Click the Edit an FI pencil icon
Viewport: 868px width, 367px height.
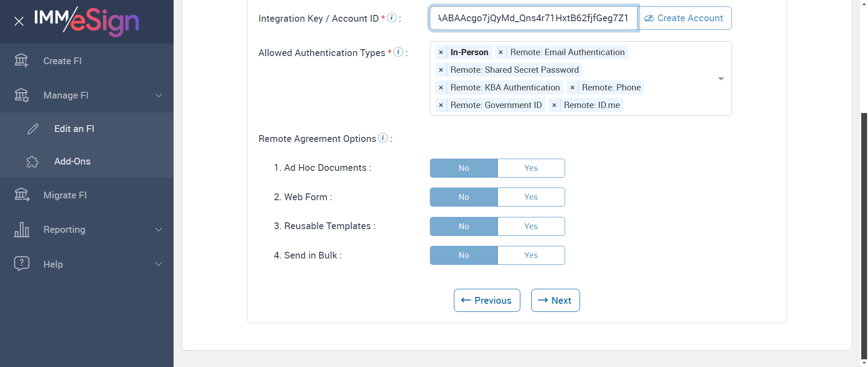click(x=33, y=129)
